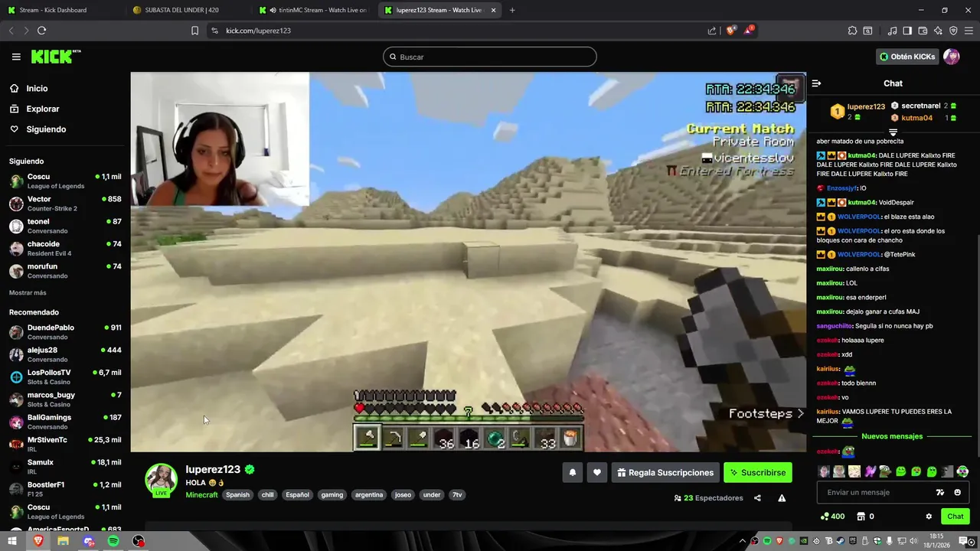Click the argentina tag
The width and height of the screenshot is (980, 551).
click(369, 495)
